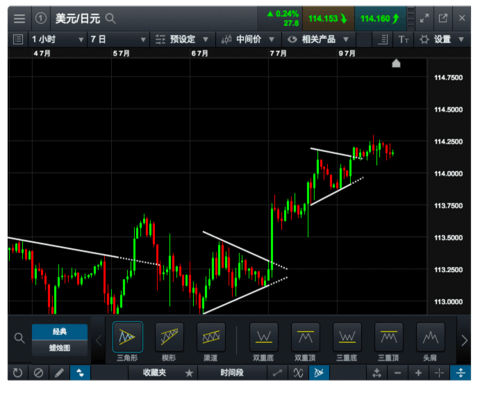The width and height of the screenshot is (480, 395).
Task: Click the sell price 114.153 button
Action: click(x=328, y=19)
